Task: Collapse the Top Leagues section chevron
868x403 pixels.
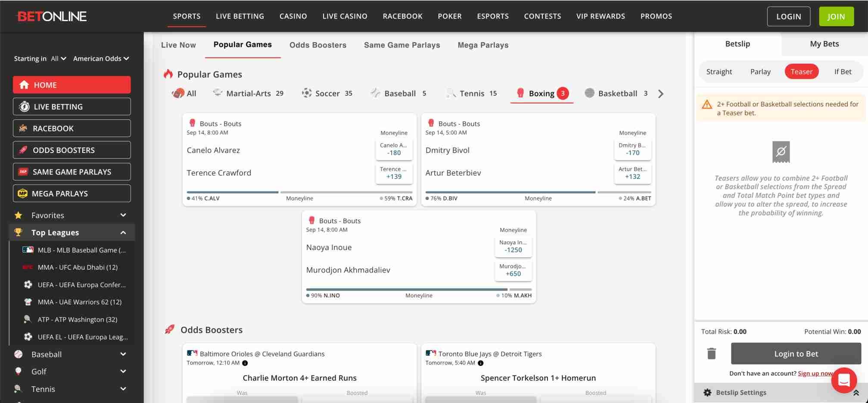Action: (x=123, y=233)
